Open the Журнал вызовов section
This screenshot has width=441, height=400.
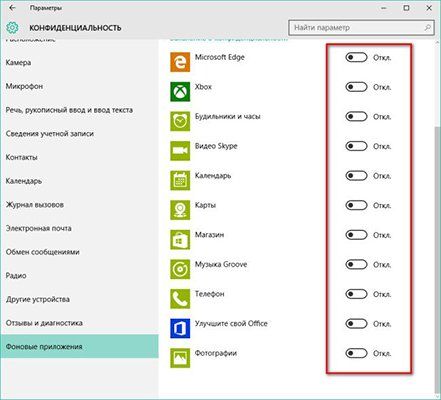(79, 205)
